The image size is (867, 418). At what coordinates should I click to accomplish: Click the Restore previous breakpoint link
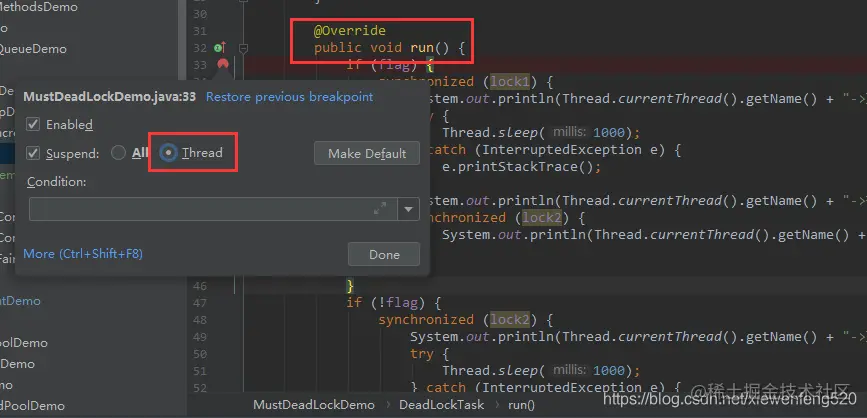[290, 97]
